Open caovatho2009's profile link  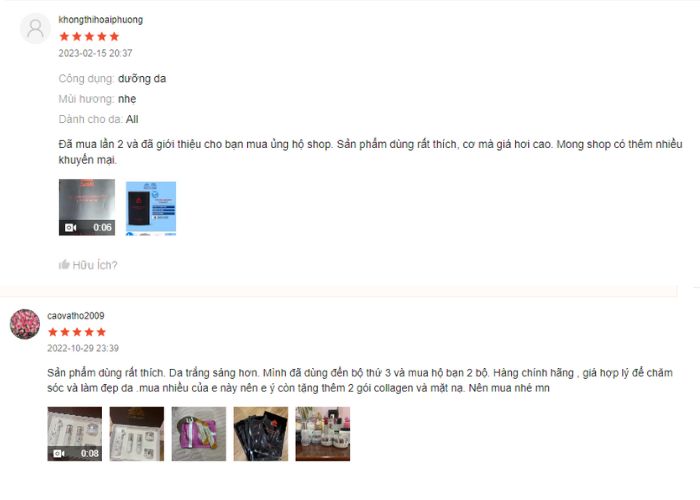coord(75,316)
